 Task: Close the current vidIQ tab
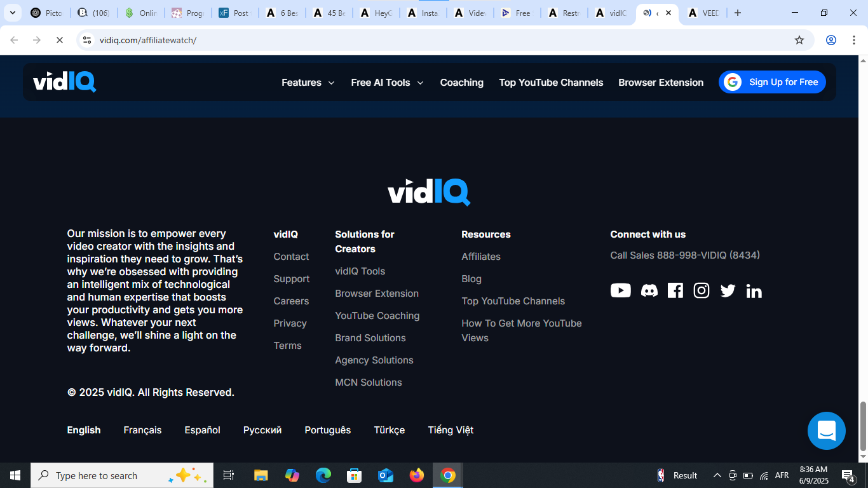(668, 13)
